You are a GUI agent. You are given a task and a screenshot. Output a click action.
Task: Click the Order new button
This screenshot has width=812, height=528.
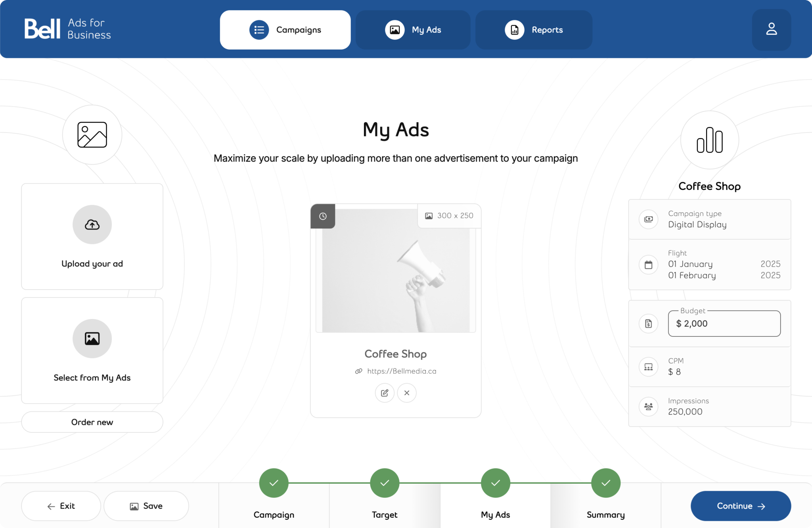click(x=92, y=422)
